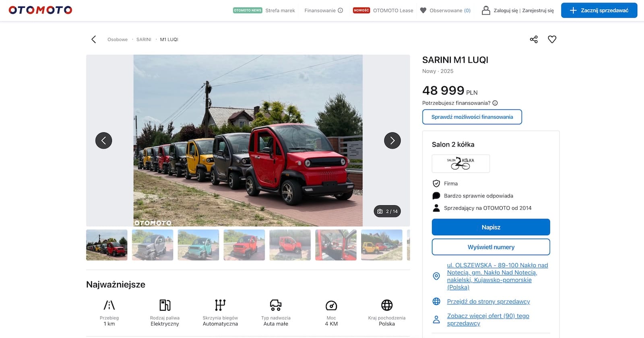Viewport: 644px width, 338px height.
Task: Open Strefa marek in the header
Action: pos(280,10)
